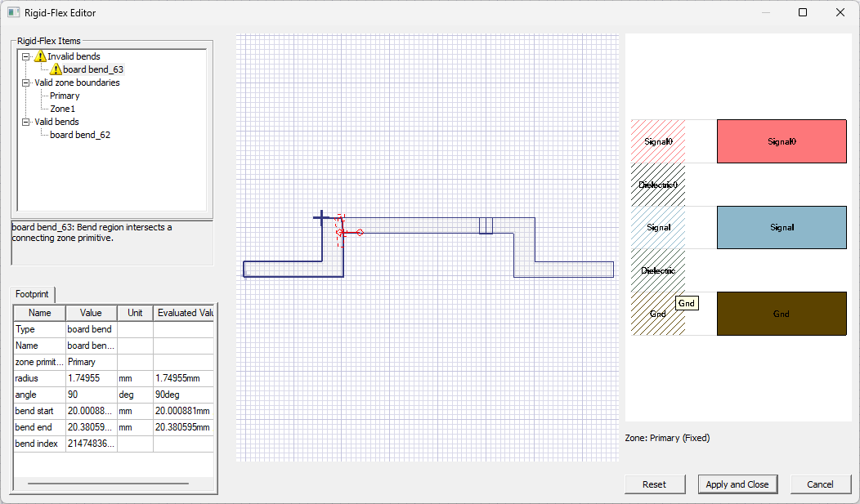Click Apply and Close
860x504 pixels.
pos(737,484)
